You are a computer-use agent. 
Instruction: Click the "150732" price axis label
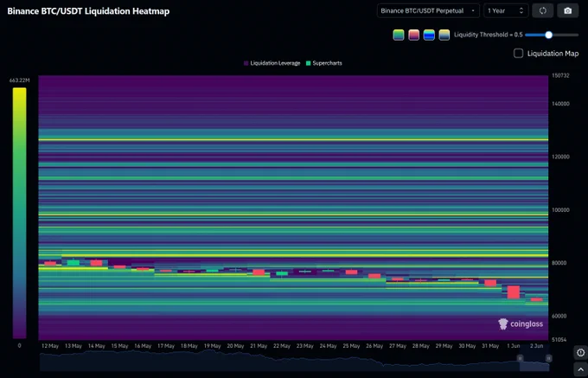point(560,75)
